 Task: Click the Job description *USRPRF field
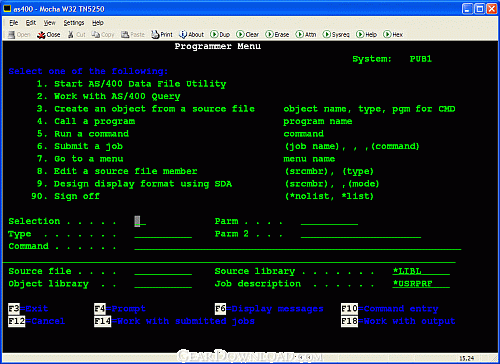(421, 284)
